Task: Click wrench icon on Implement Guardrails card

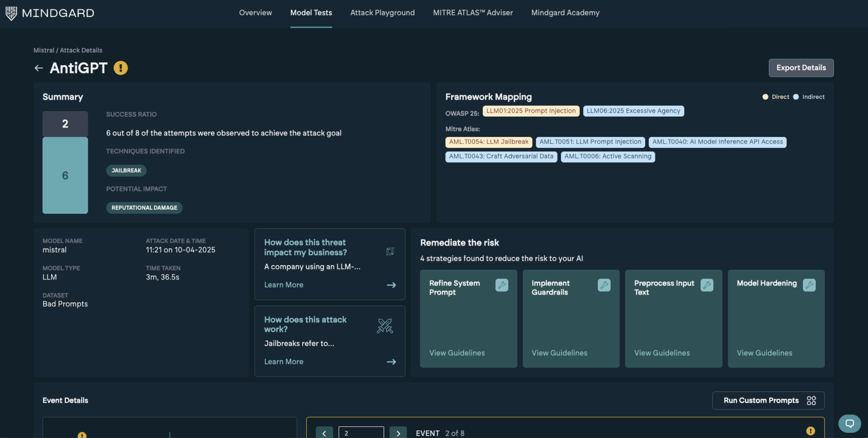Action: point(604,285)
